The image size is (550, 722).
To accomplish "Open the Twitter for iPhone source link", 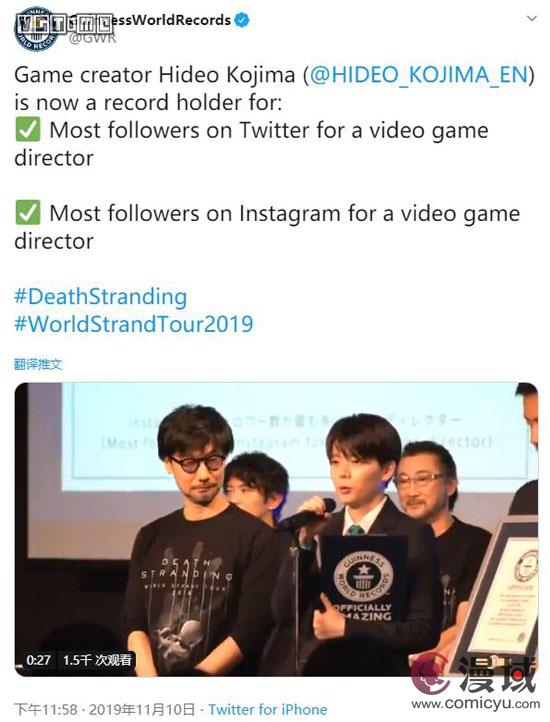I will [268, 709].
